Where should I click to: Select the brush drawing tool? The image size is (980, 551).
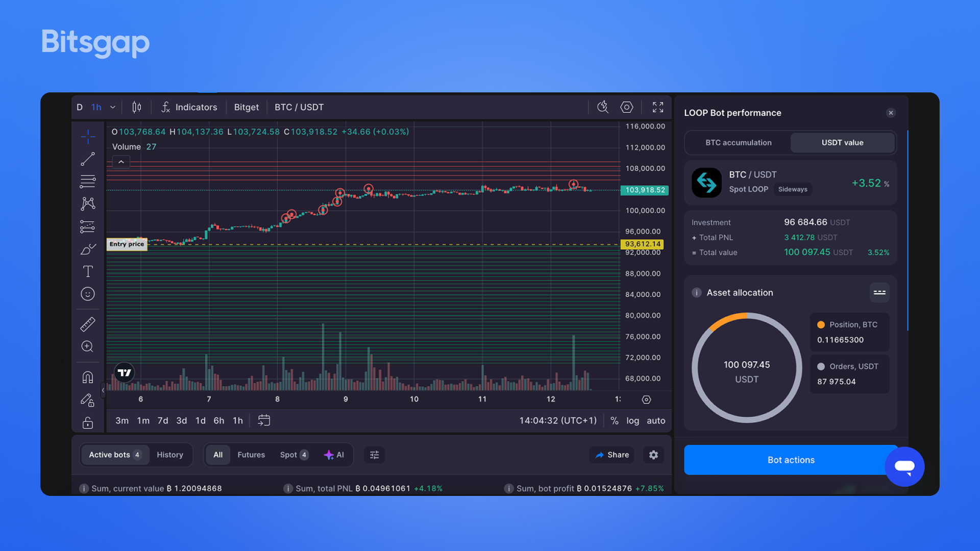(x=88, y=249)
